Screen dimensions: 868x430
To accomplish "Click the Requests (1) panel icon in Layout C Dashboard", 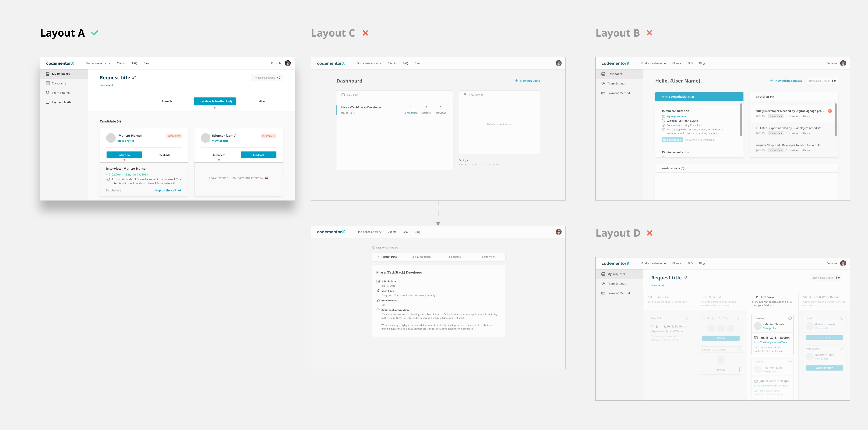I will click(x=343, y=95).
